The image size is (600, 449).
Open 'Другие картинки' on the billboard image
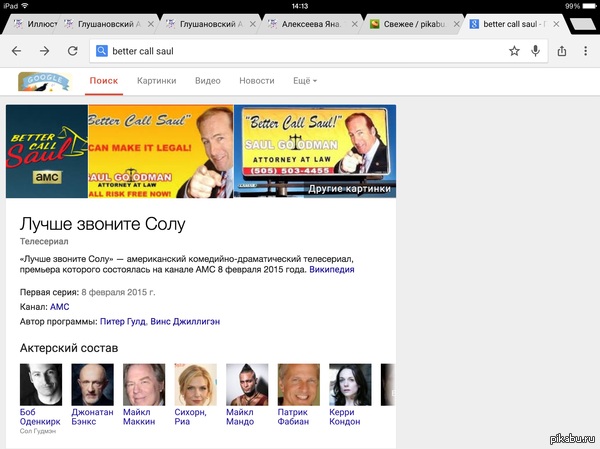tap(349, 189)
